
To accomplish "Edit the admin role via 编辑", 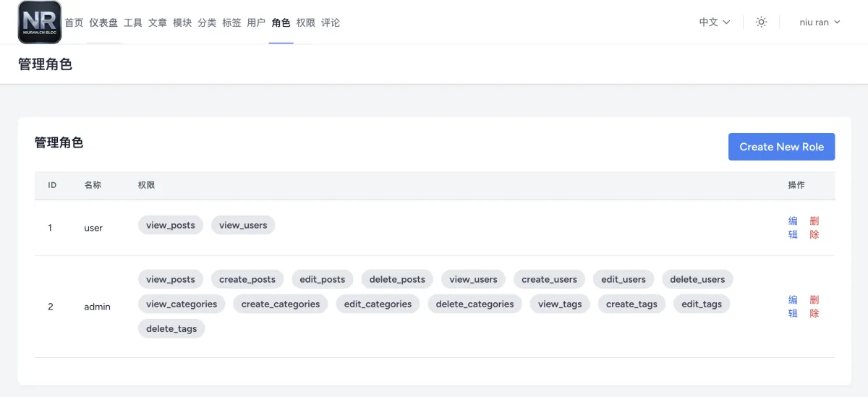I will point(793,307).
